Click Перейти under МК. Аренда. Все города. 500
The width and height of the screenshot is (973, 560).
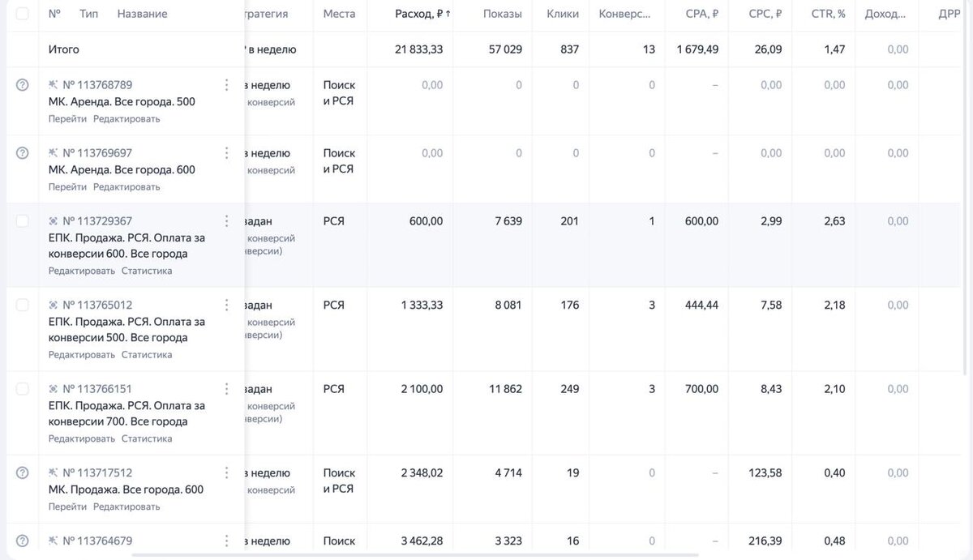point(67,119)
